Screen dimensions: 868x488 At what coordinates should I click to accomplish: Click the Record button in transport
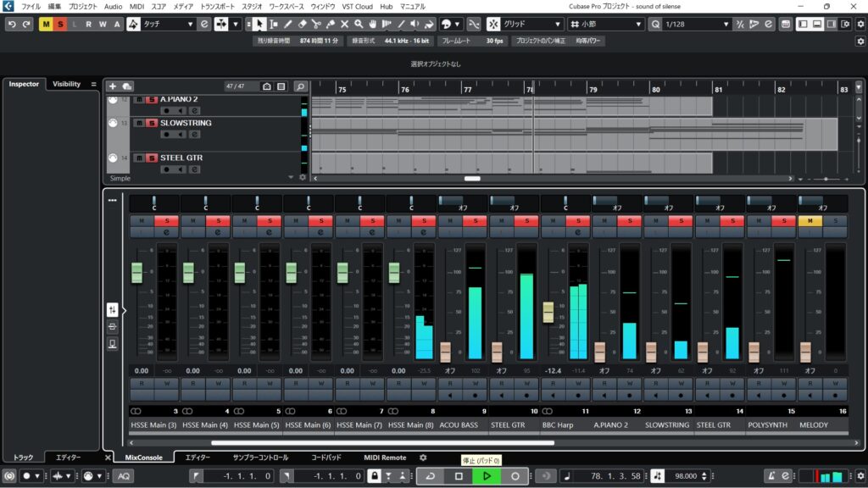[x=515, y=476]
